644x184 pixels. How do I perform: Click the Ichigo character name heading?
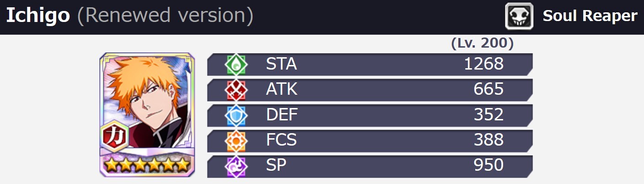click(x=38, y=16)
